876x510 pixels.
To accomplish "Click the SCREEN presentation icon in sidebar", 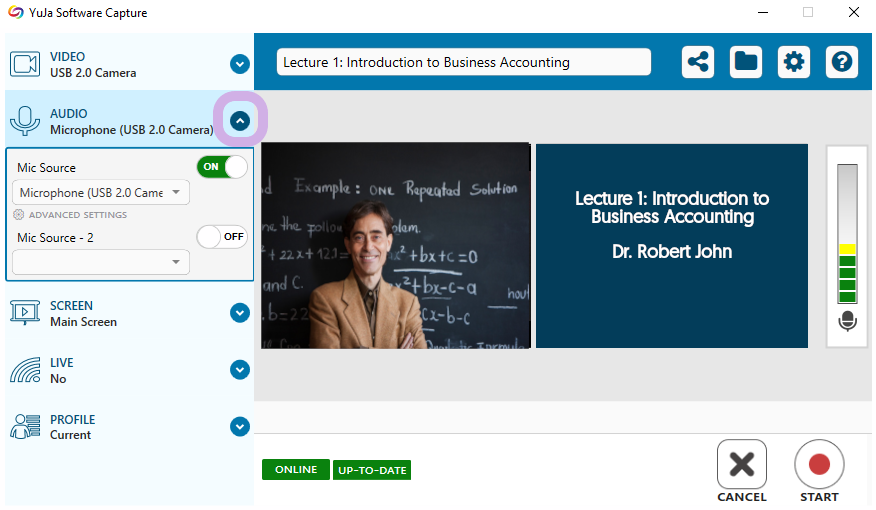I will click(x=25, y=313).
